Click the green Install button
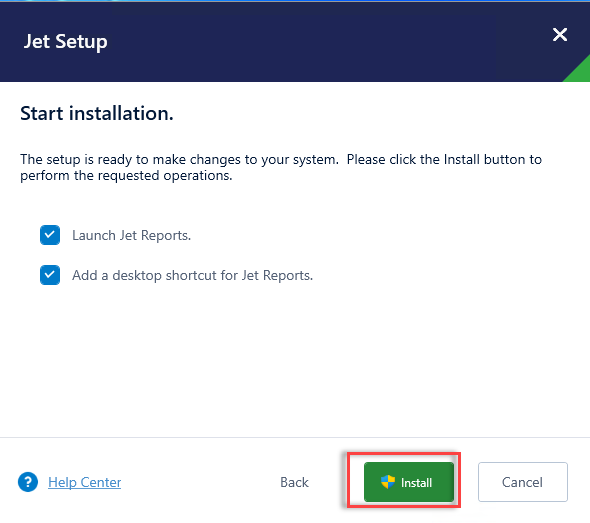 pyautogui.click(x=409, y=482)
